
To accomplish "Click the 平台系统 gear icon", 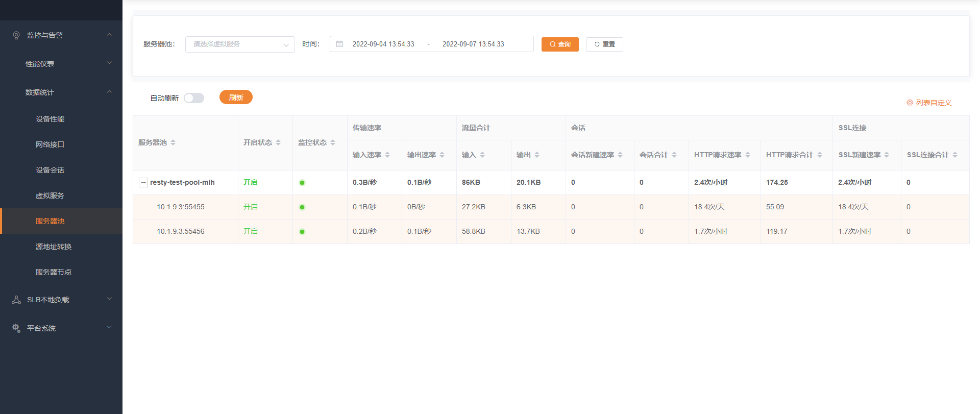I will pos(16,328).
